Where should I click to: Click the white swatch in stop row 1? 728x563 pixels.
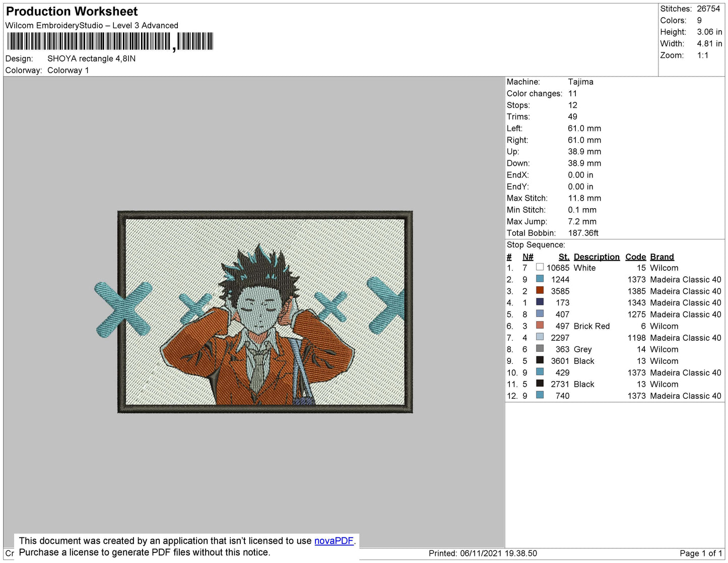[x=540, y=267]
